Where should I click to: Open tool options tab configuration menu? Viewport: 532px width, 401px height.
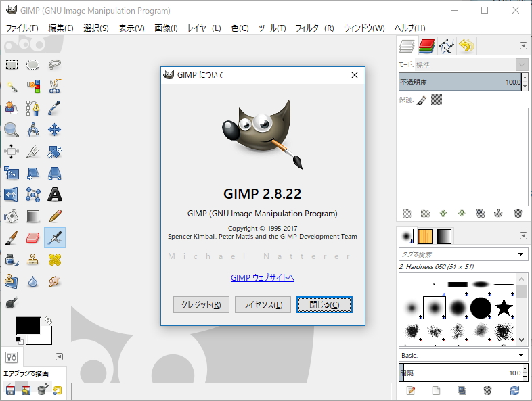pos(59,356)
